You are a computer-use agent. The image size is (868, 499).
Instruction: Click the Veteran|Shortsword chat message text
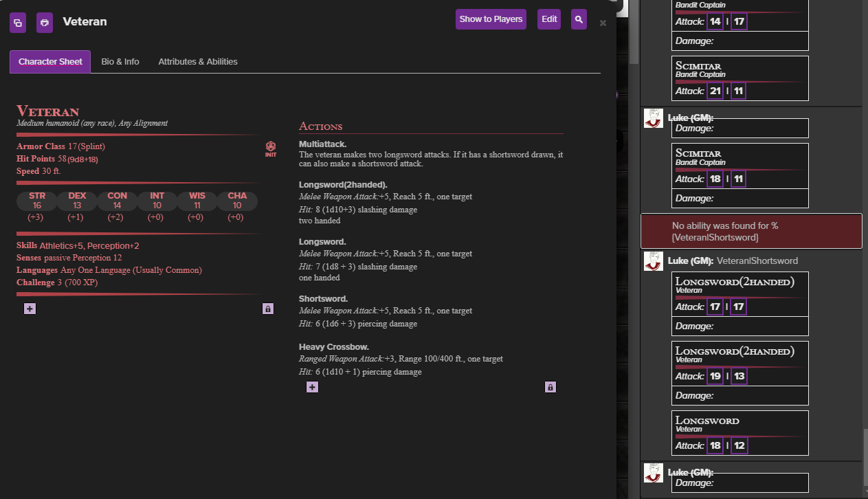click(x=757, y=261)
